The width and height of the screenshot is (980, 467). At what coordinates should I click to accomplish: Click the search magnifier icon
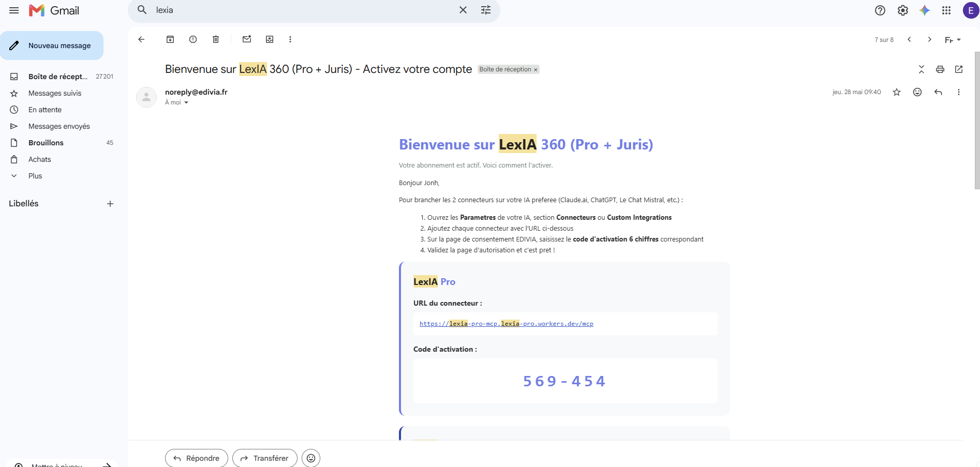click(142, 10)
